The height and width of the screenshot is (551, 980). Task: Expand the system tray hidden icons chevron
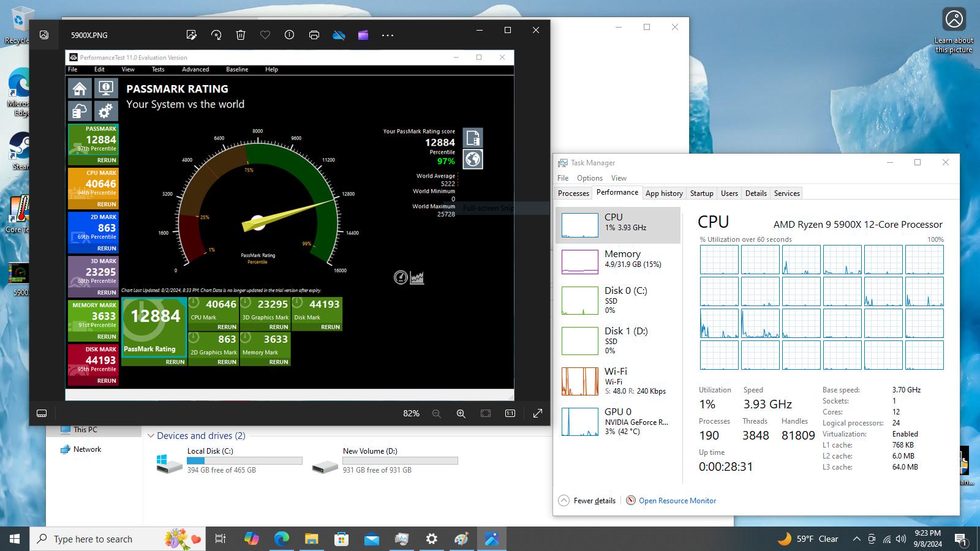pos(856,539)
